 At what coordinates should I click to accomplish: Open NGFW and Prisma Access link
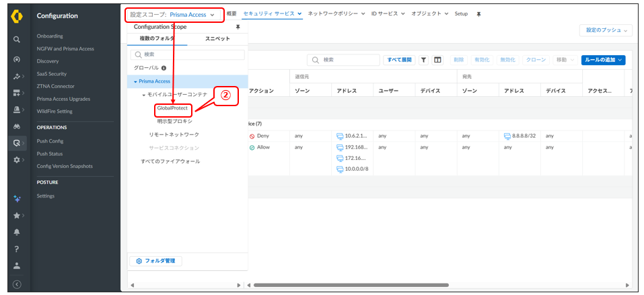[65, 49]
